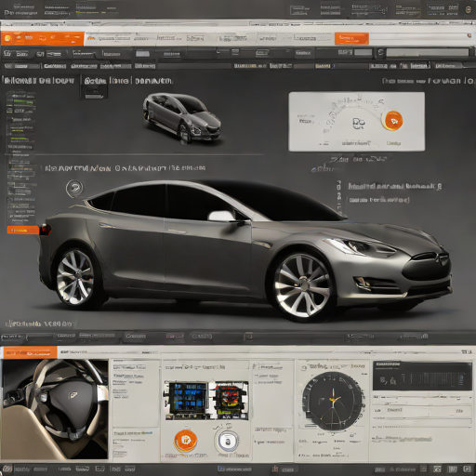The width and height of the screenshot is (476, 476).
Task: Click the first icon on the orange toolbar tab
Action: pyautogui.click(x=7, y=38)
